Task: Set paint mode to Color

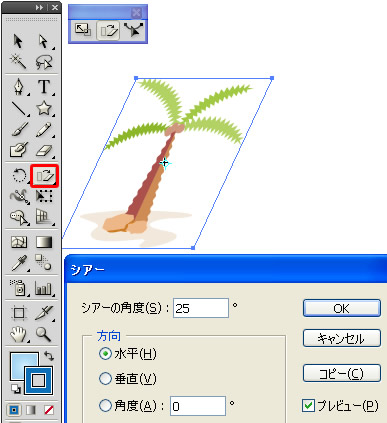Action: [x=14, y=410]
